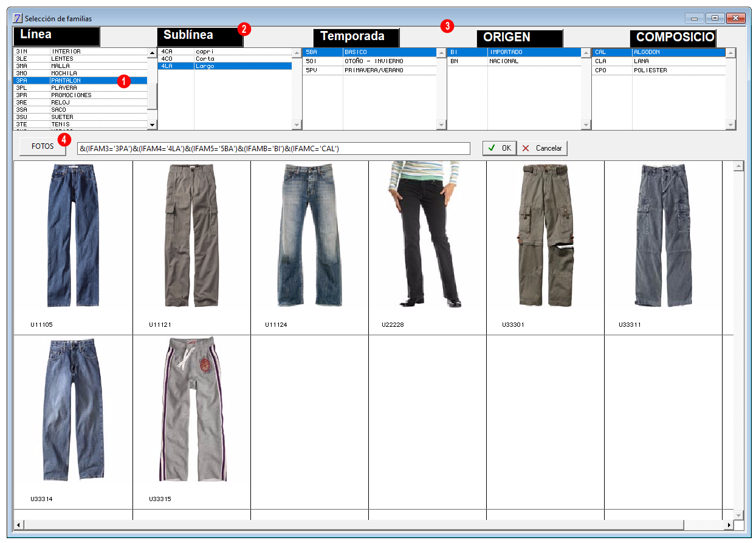Select PROMOCIONES row in Línea list
756x543 pixels.
click(x=80, y=95)
